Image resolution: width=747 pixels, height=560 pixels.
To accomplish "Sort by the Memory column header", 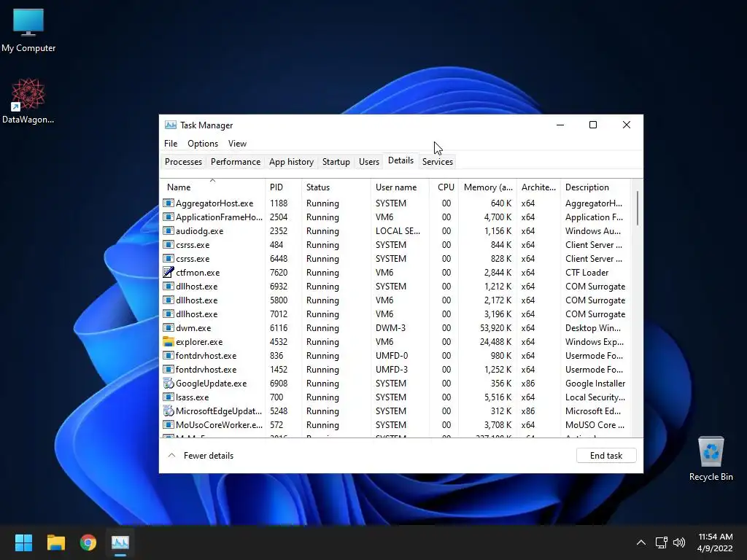I will tap(488, 187).
